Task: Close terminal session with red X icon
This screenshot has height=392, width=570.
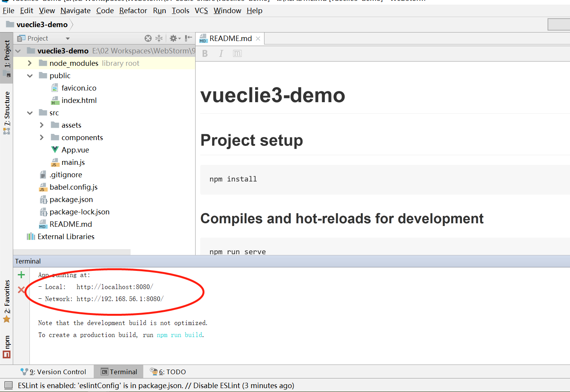Action: pyautogui.click(x=21, y=289)
